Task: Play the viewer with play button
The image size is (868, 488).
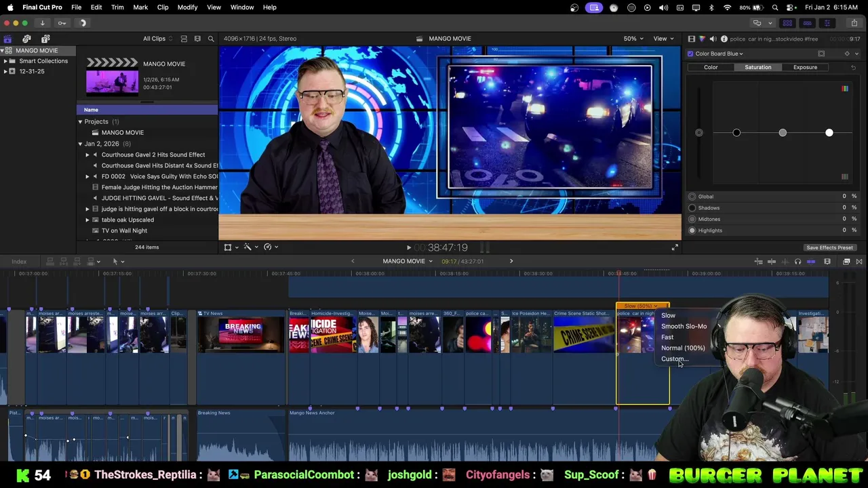Action: [x=408, y=248]
